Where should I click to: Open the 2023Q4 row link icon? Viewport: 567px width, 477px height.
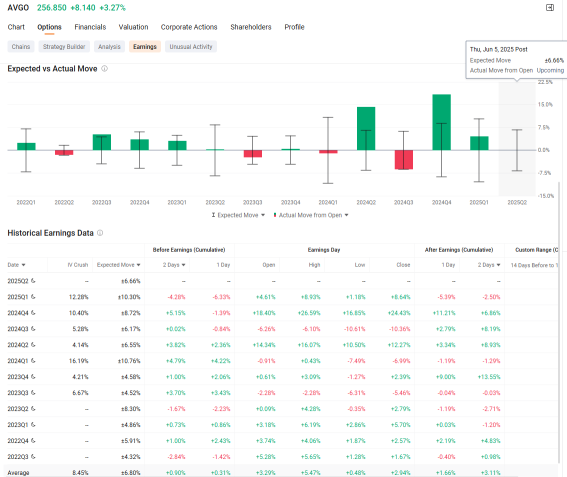pos(33,376)
